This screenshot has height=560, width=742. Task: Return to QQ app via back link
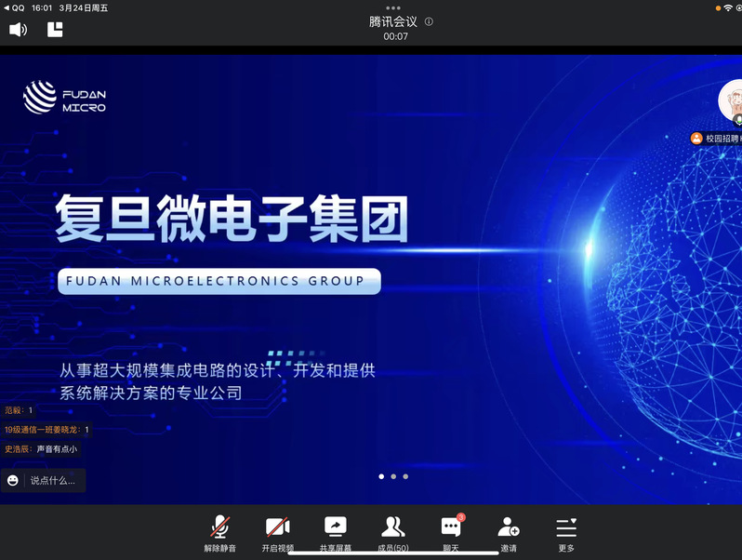tap(15, 7)
